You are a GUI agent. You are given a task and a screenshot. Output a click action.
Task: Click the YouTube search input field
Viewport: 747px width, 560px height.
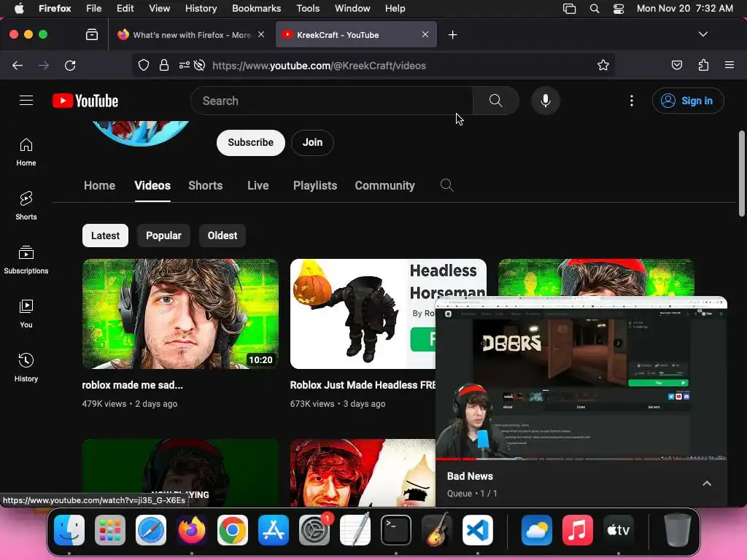(x=331, y=101)
